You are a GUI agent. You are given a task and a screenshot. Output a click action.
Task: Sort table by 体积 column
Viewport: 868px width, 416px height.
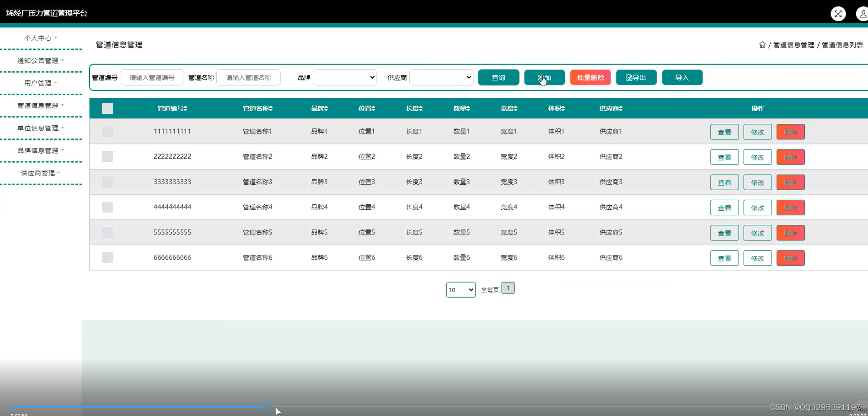coord(557,108)
